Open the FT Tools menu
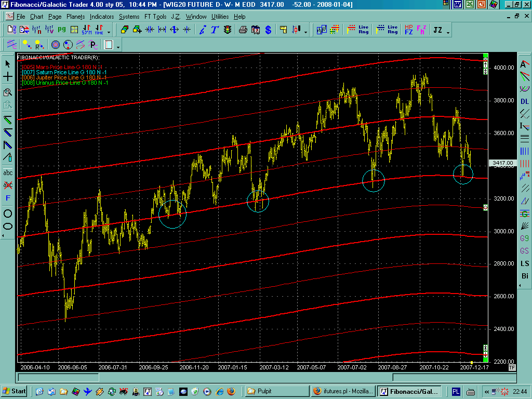The image size is (532, 399). (155, 17)
